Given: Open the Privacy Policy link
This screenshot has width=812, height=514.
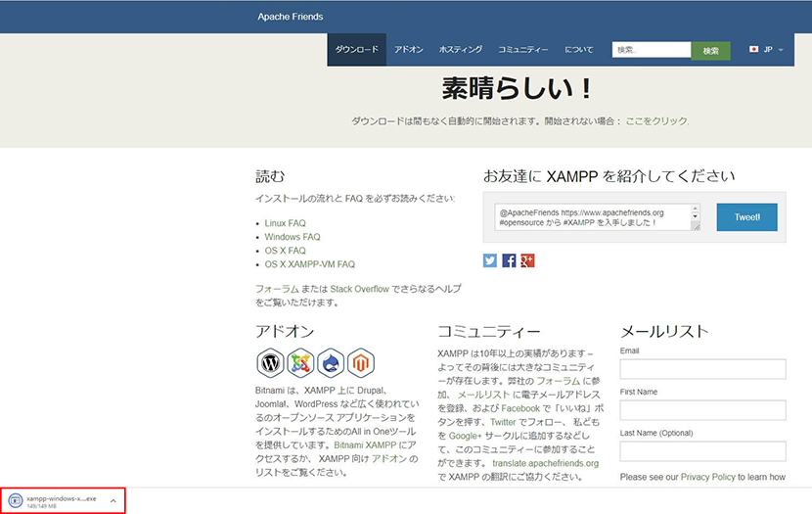Looking at the screenshot, I should click(x=708, y=477).
